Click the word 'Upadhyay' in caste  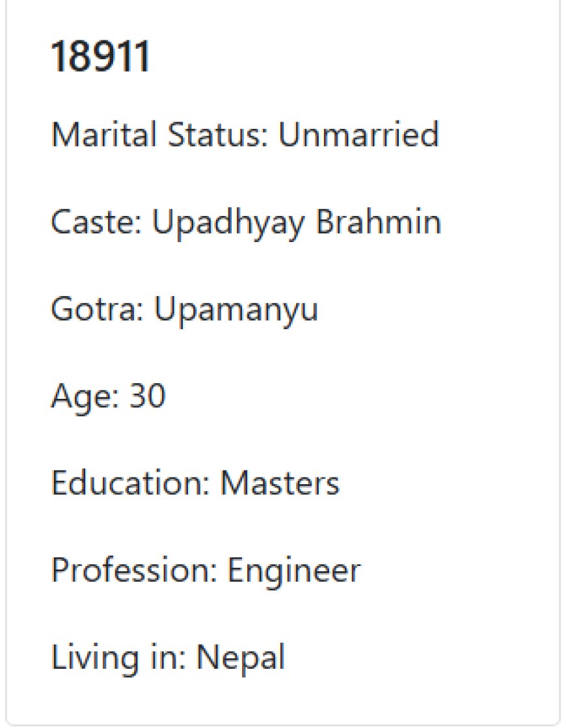tap(228, 223)
